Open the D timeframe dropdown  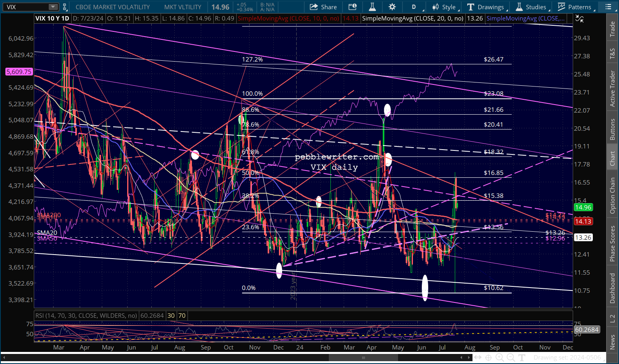[x=416, y=7]
